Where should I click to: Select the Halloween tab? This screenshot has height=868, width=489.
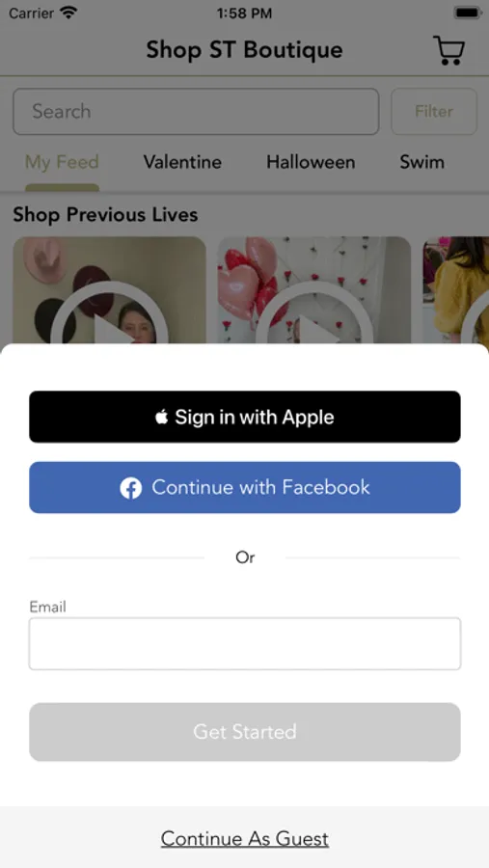pos(311,162)
